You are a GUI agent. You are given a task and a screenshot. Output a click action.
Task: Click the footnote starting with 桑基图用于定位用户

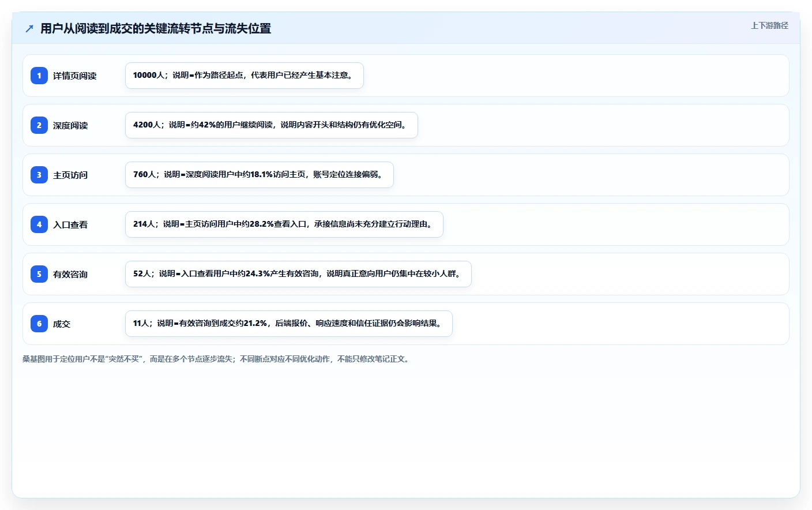pyautogui.click(x=217, y=359)
